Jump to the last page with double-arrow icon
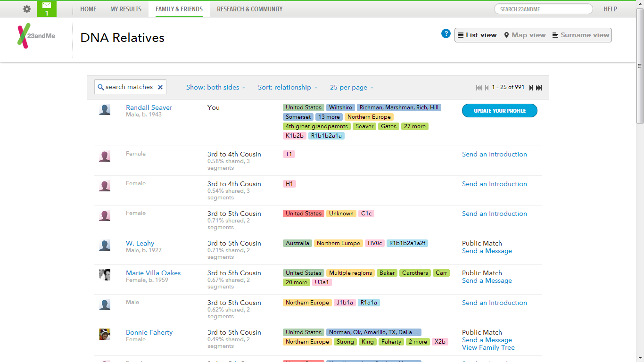 tap(539, 87)
